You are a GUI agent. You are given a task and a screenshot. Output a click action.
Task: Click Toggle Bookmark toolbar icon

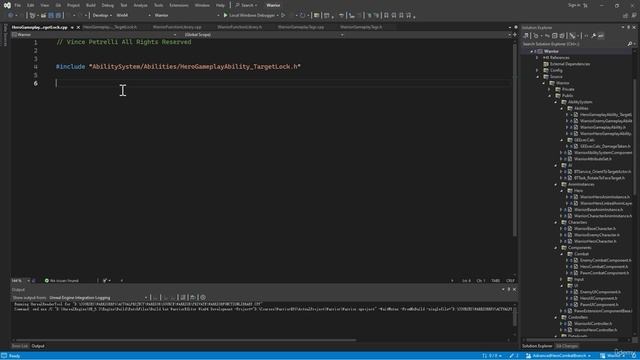(386, 16)
